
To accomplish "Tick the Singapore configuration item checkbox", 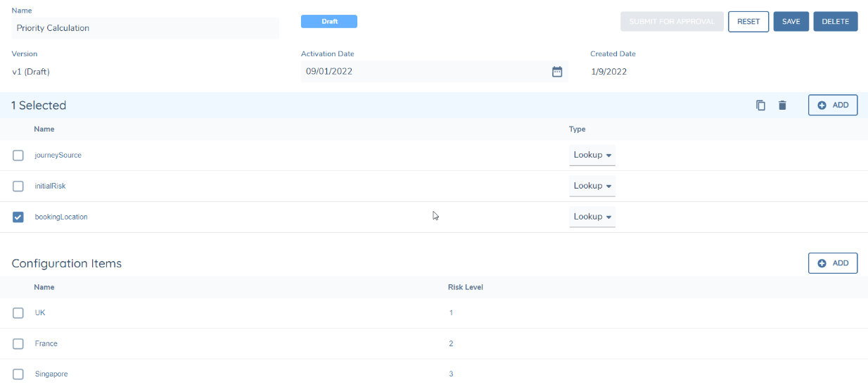I will click(18, 374).
